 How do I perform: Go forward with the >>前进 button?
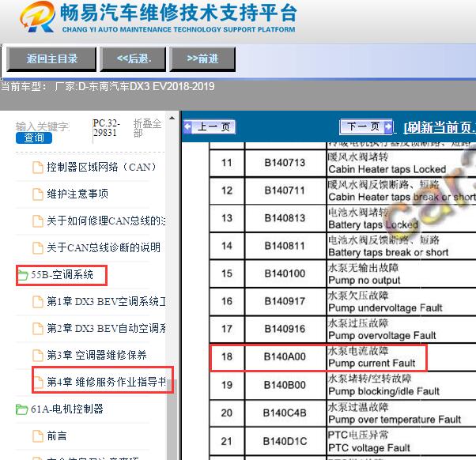pos(202,58)
